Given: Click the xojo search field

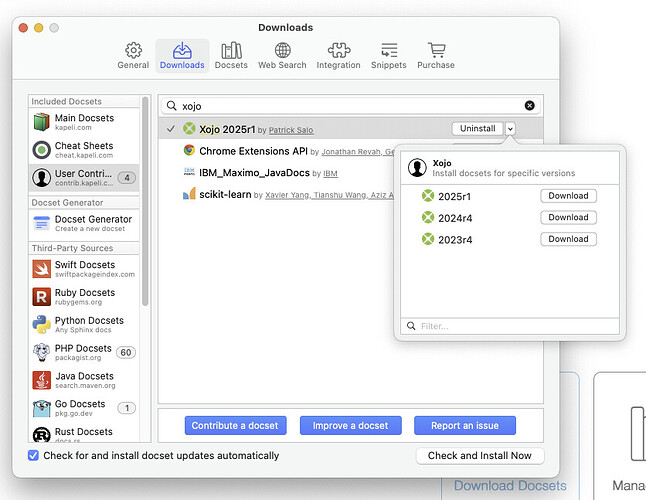Looking at the screenshot, I should click(351, 106).
